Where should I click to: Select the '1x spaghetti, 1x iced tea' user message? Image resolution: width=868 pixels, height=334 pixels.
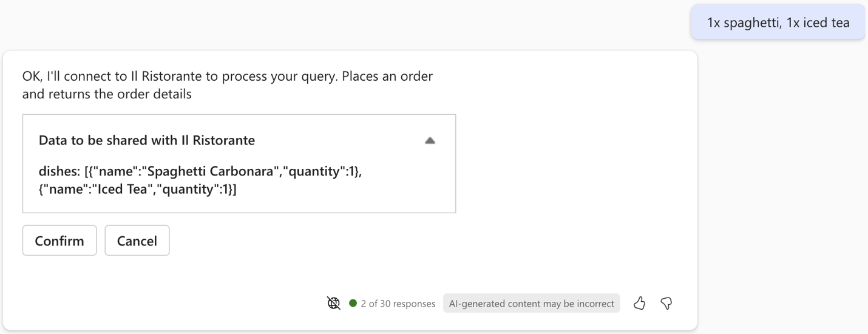[778, 23]
